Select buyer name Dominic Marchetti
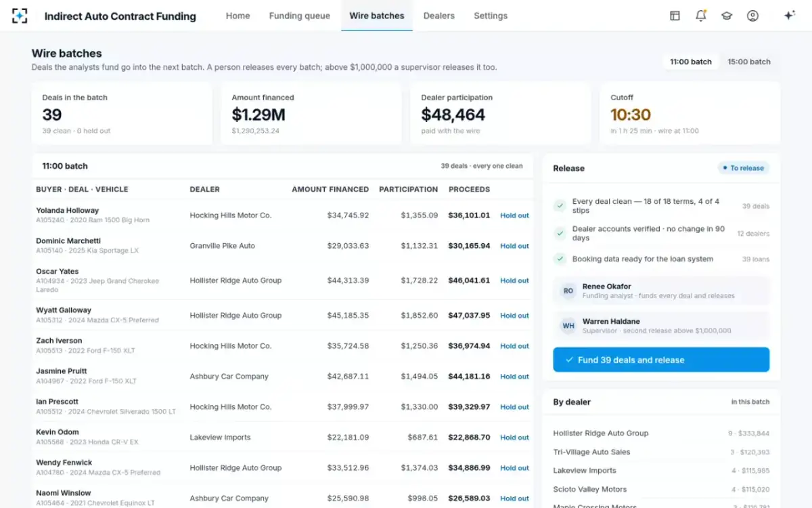This screenshot has width=812, height=508. point(68,241)
